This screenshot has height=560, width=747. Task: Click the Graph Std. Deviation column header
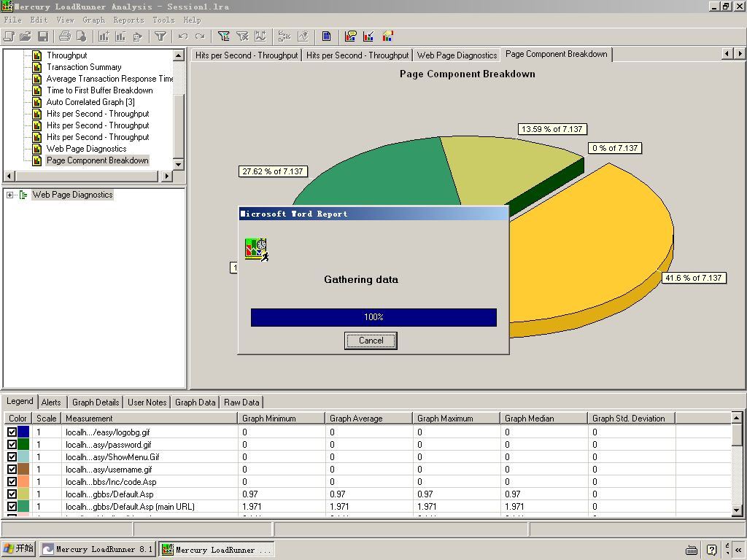pyautogui.click(x=631, y=419)
